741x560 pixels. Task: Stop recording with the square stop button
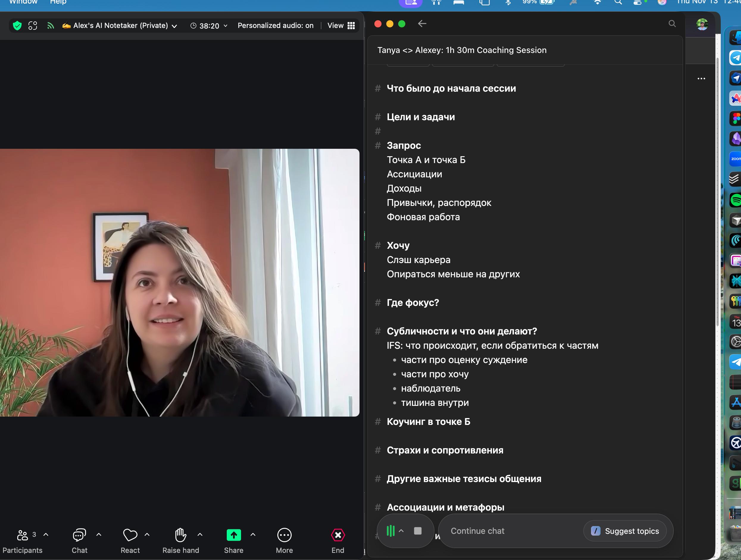418,531
